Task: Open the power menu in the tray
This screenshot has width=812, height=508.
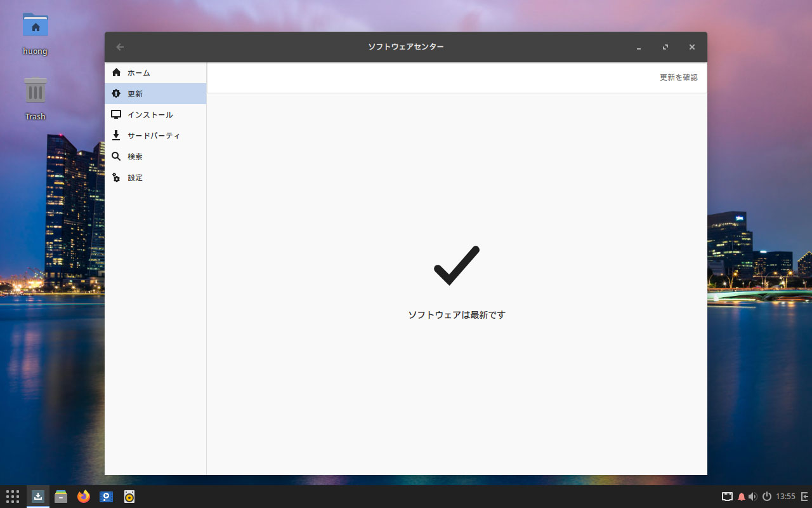Action: coord(766,497)
